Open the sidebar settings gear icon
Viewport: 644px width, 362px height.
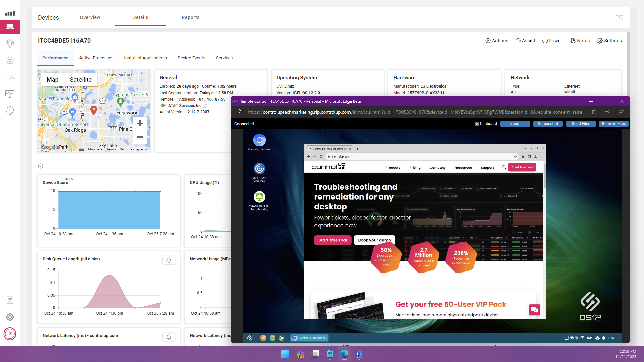point(10,317)
